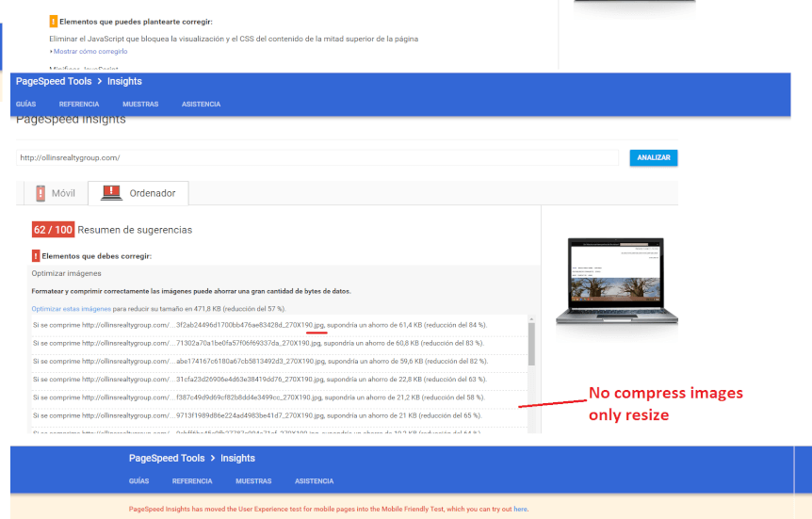Focus the URL input with ollinsrealtygroup.com

(x=317, y=157)
